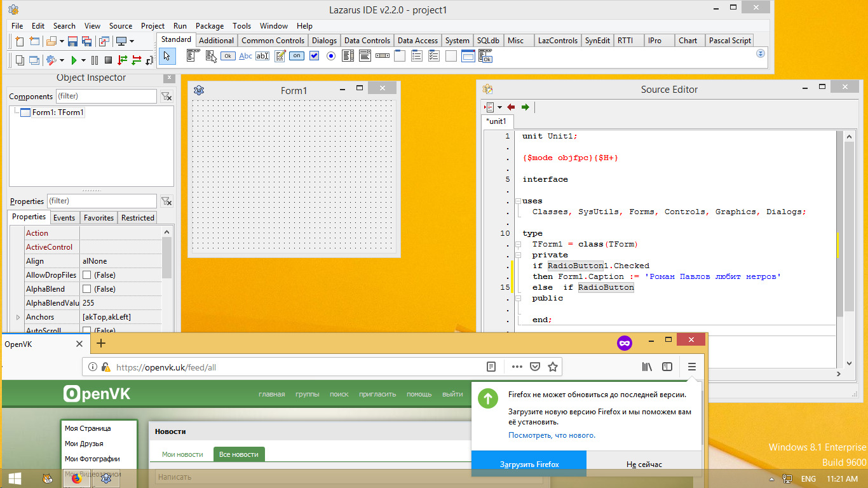
Task: Select the TButton component in the palette
Action: pyautogui.click(x=228, y=57)
